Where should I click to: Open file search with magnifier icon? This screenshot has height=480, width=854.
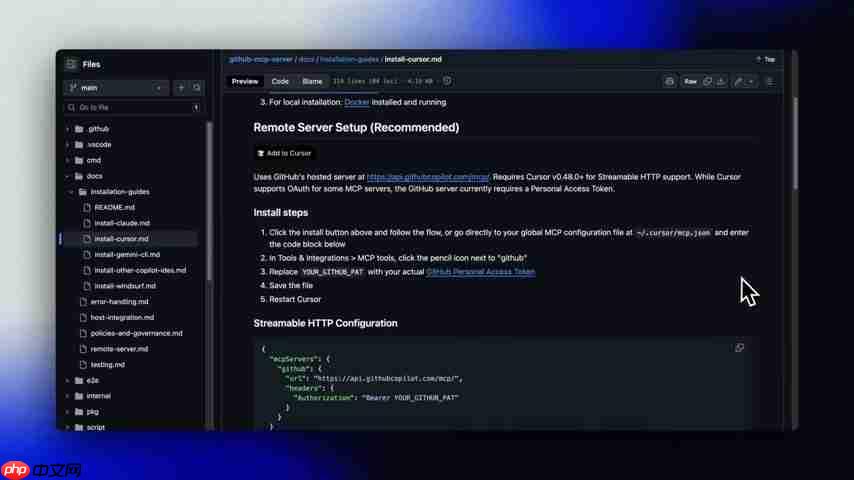coord(197,88)
